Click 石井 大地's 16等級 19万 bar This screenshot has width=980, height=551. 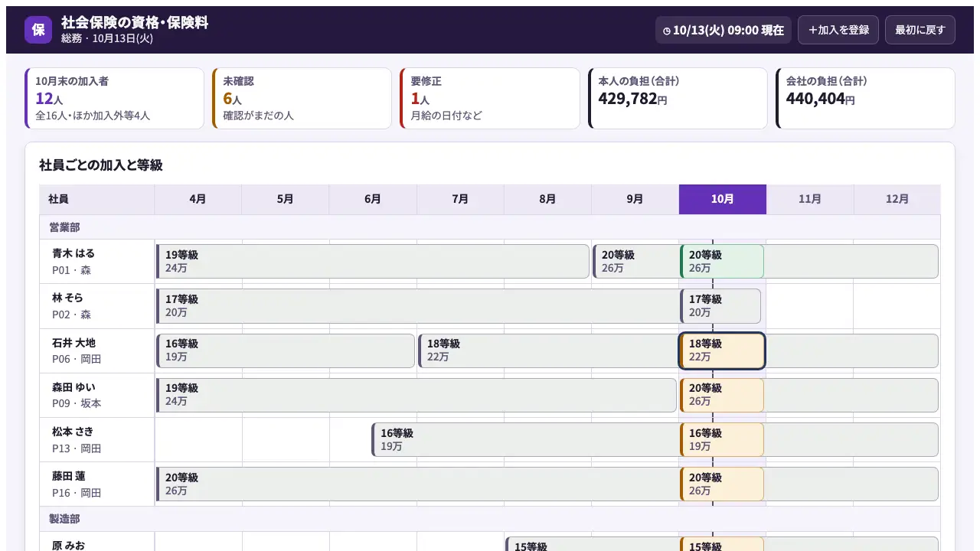286,350
